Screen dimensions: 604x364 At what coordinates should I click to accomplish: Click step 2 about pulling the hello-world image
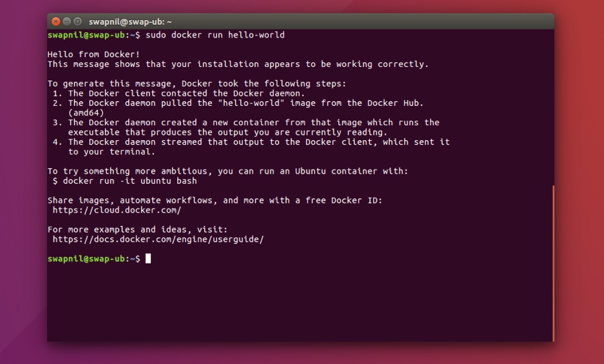[238, 103]
